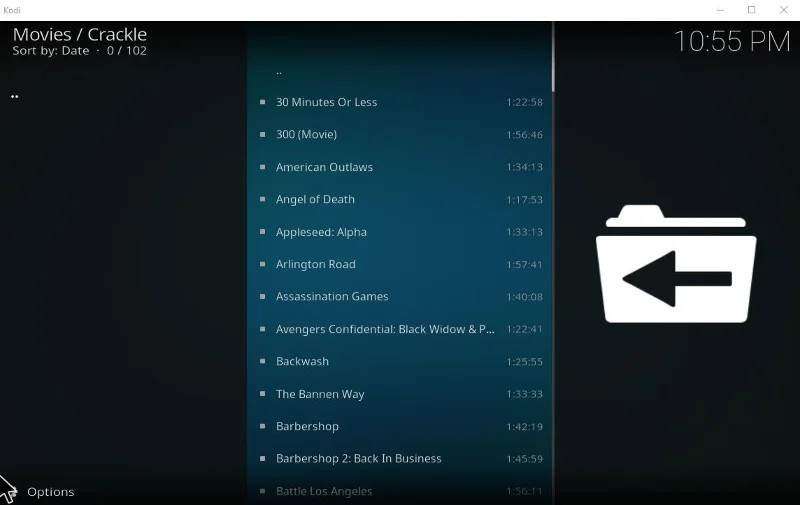800x505 pixels.
Task: Open 30 Minutes Or Less movie
Action: pos(399,102)
